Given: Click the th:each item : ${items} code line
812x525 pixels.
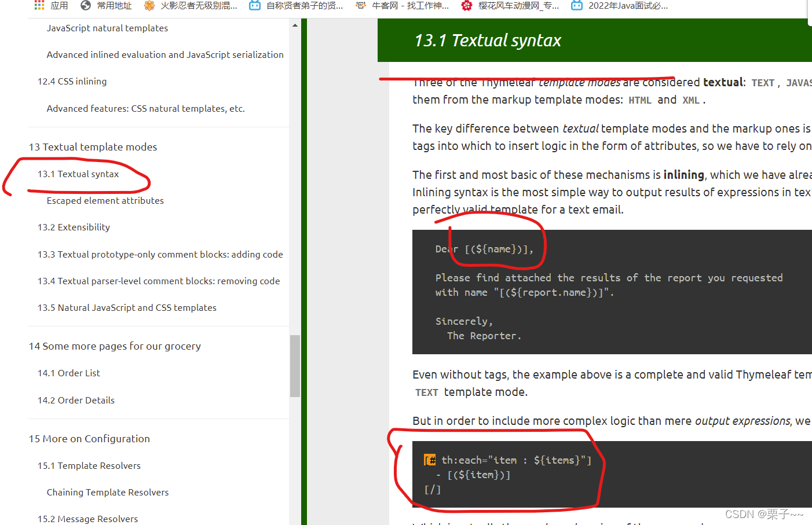Looking at the screenshot, I should pyautogui.click(x=508, y=460).
